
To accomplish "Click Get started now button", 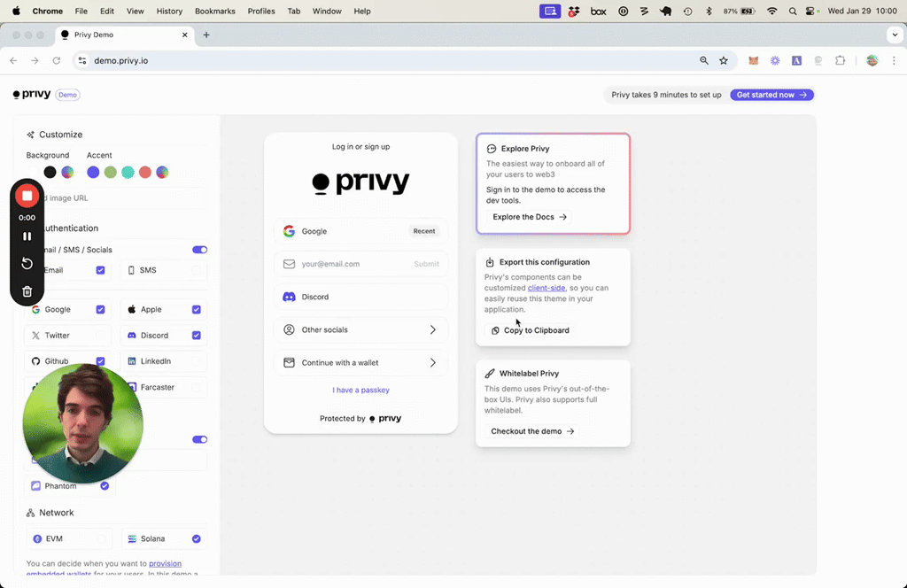I will (771, 95).
